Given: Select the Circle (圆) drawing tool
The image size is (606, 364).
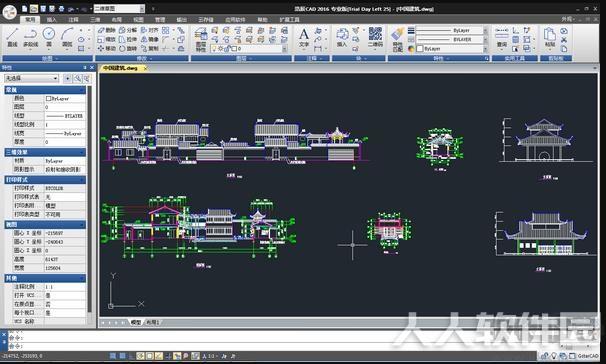Looking at the screenshot, I should (49, 37).
